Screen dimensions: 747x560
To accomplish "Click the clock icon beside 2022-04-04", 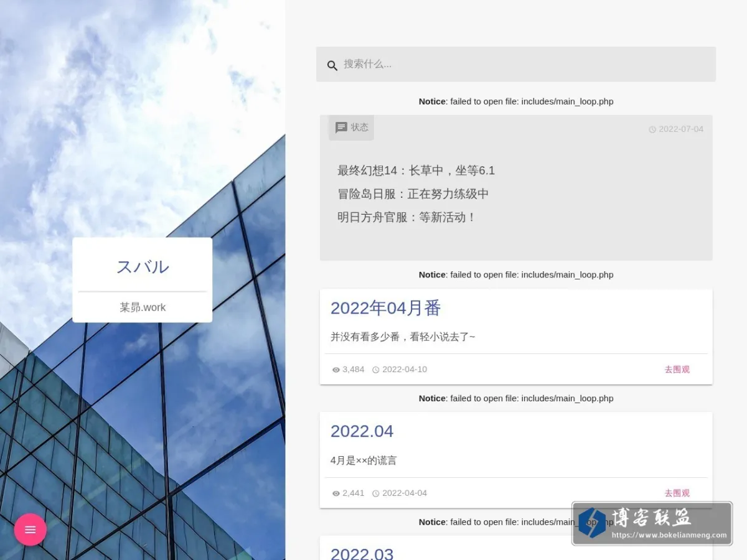I will pyautogui.click(x=376, y=493).
